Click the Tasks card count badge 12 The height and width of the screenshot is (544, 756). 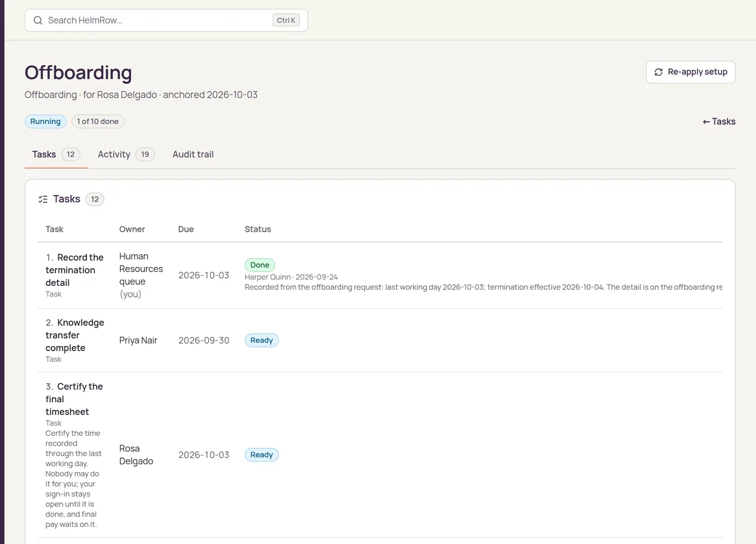[95, 199]
